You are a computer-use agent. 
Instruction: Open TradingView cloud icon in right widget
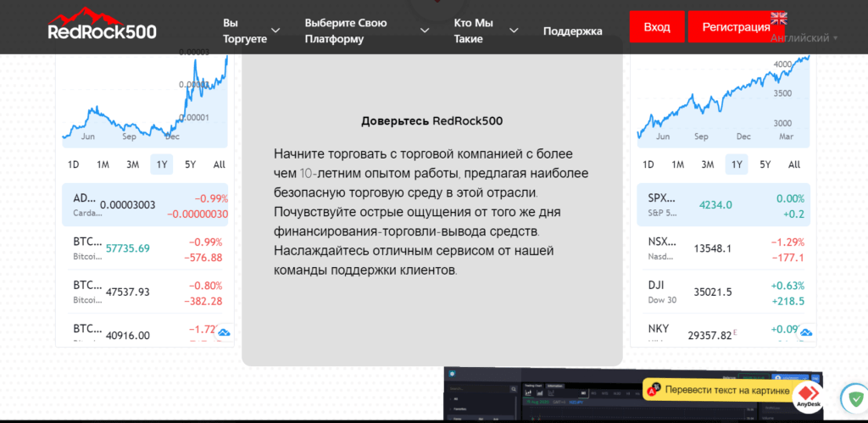coord(806,332)
